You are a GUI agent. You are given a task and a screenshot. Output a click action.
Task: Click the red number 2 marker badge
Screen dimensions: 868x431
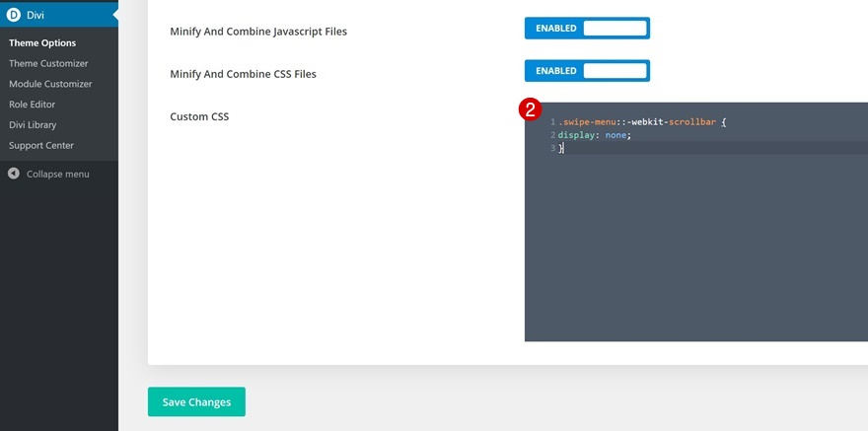(x=530, y=109)
